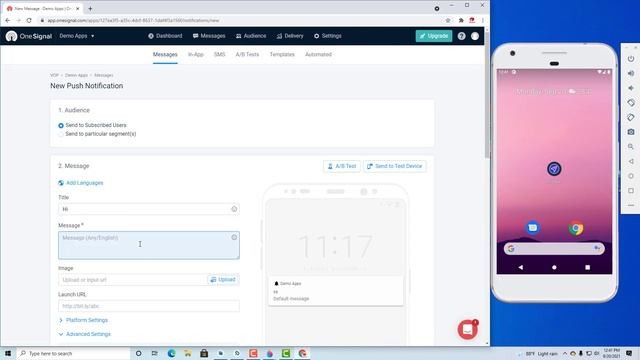Open a new browser tab
The image size is (640, 360).
(x=90, y=8)
